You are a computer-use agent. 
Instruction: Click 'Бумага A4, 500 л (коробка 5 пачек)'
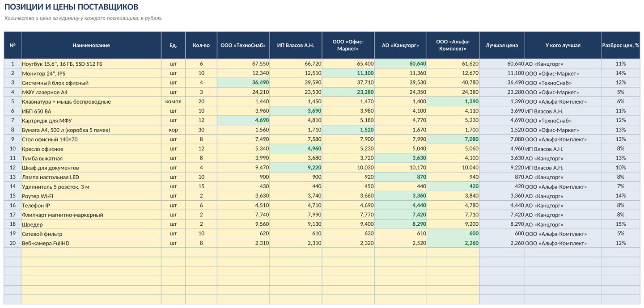pos(91,130)
